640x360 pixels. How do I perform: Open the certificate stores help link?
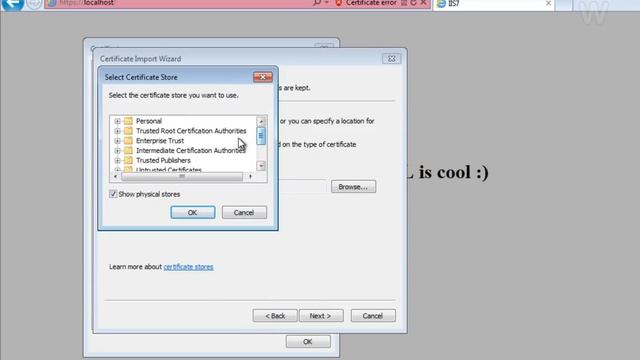coord(188,267)
